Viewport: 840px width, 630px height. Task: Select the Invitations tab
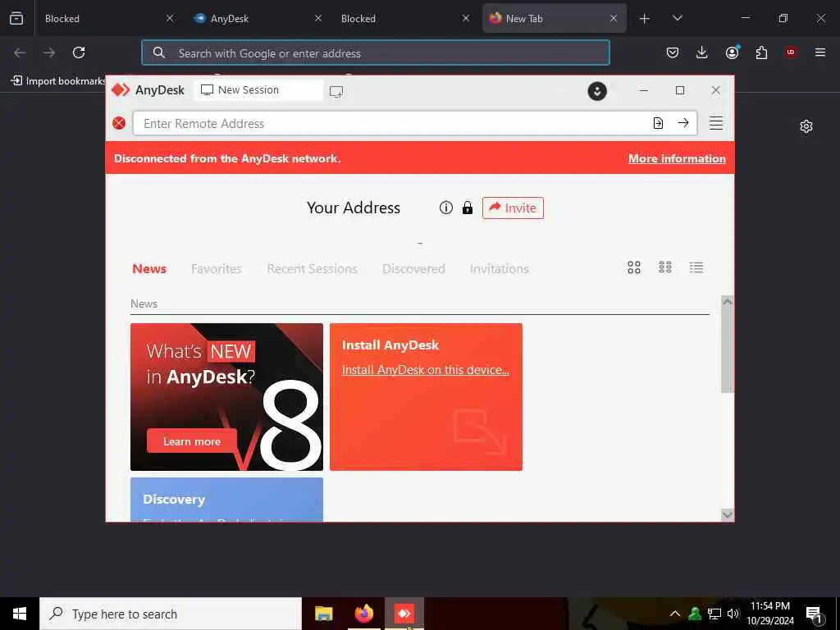(x=500, y=268)
